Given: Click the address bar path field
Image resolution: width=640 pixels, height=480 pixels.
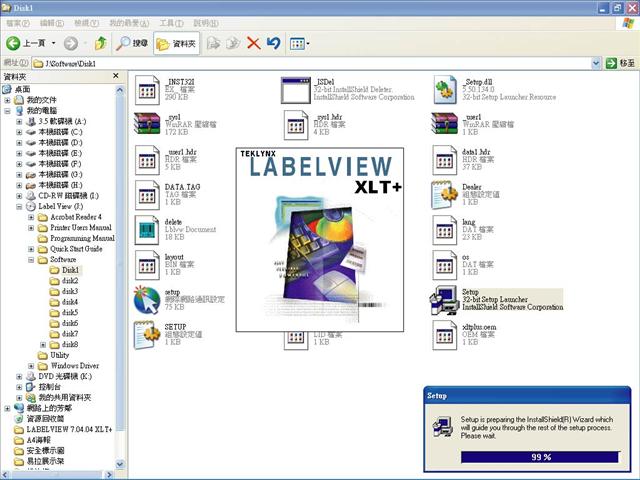Looking at the screenshot, I should (x=312, y=63).
